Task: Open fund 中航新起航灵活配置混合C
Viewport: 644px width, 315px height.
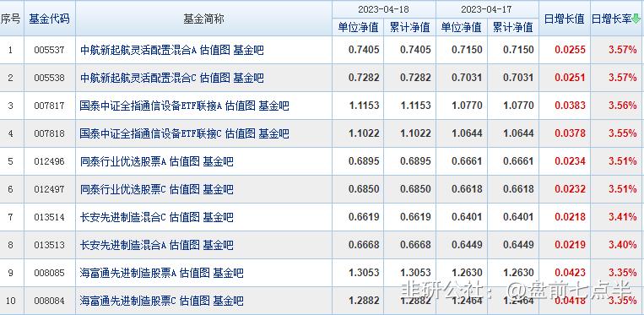Action: [x=138, y=78]
